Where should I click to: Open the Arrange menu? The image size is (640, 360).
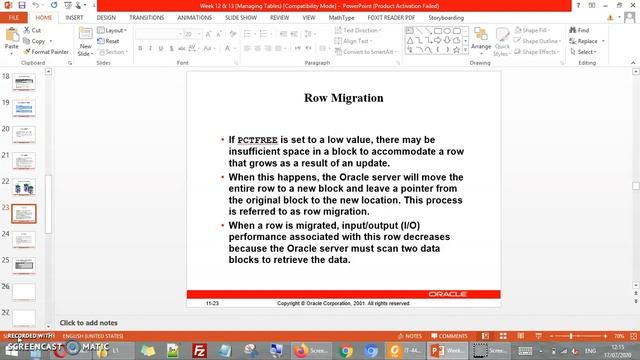coord(481,42)
